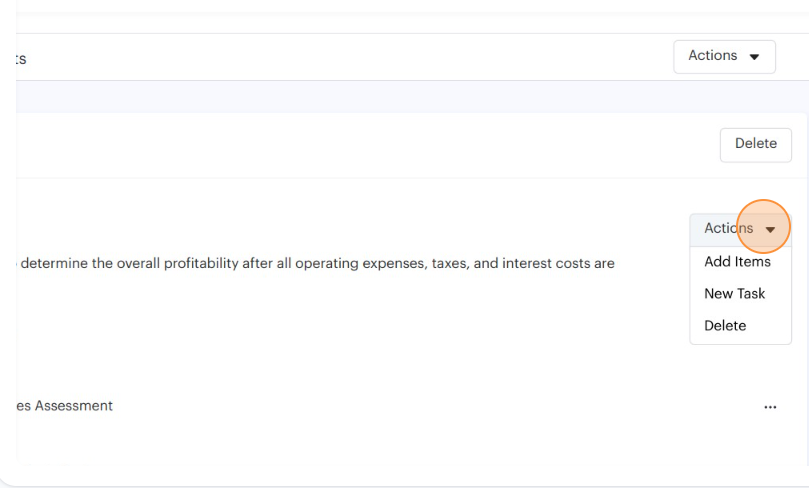
Task: Click the three-dot menu on Assessment row
Action: click(770, 407)
